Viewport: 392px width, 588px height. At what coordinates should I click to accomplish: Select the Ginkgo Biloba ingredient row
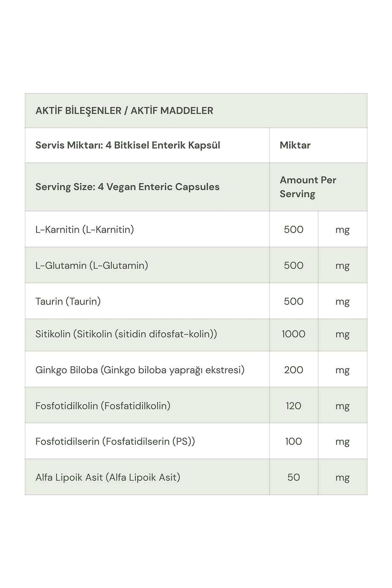(140, 370)
